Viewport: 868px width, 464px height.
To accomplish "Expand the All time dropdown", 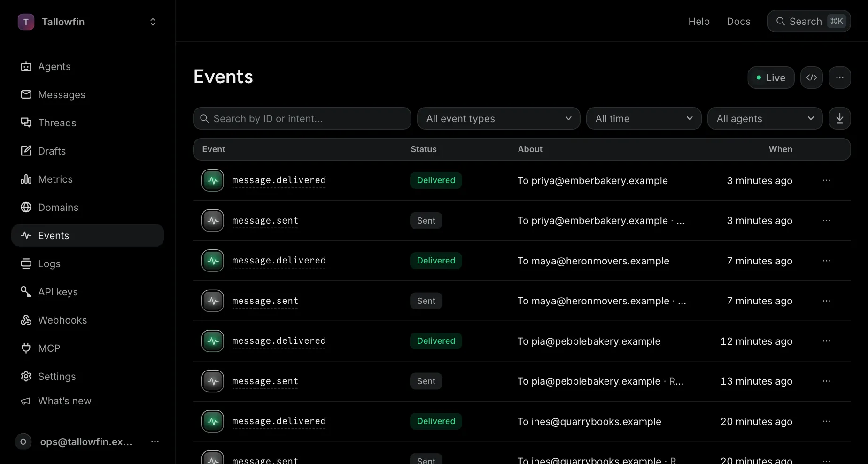I will click(643, 119).
